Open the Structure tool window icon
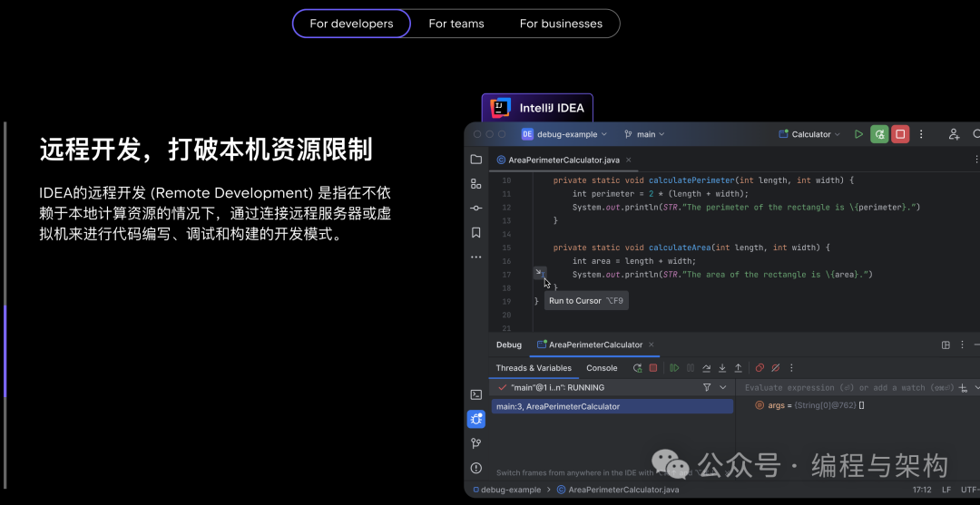Image resolution: width=980 pixels, height=505 pixels. [476, 183]
